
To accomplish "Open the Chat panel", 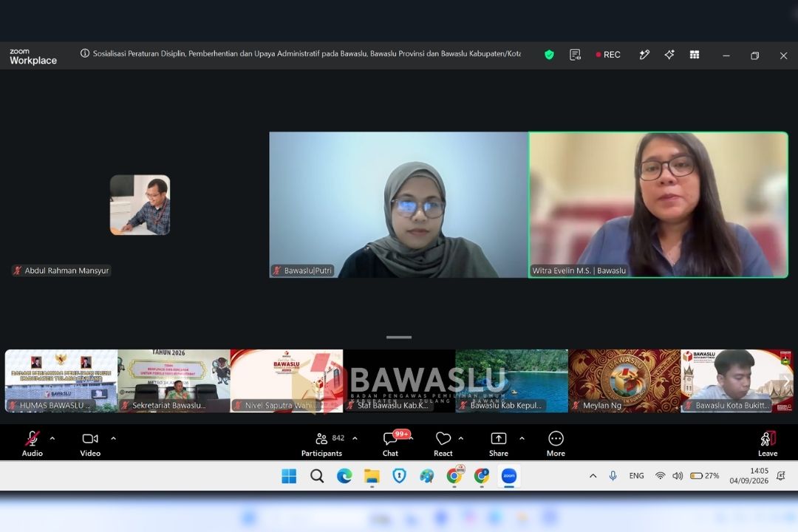I will [390, 443].
